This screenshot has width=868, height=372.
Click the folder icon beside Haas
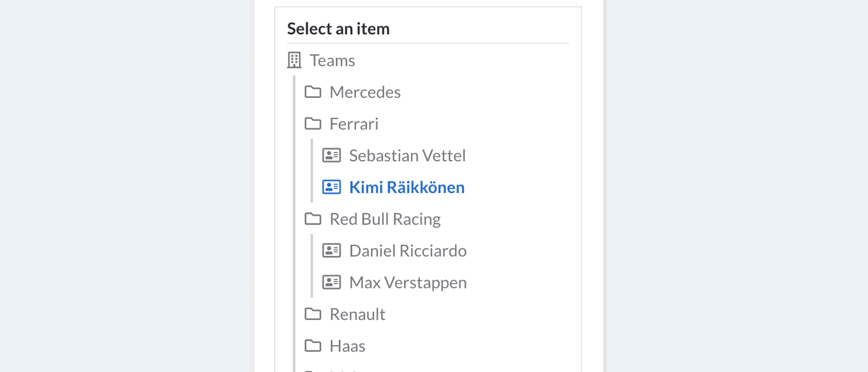click(x=313, y=346)
